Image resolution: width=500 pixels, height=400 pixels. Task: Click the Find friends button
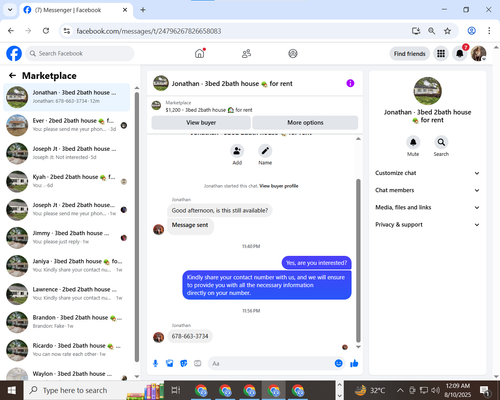[x=409, y=54]
